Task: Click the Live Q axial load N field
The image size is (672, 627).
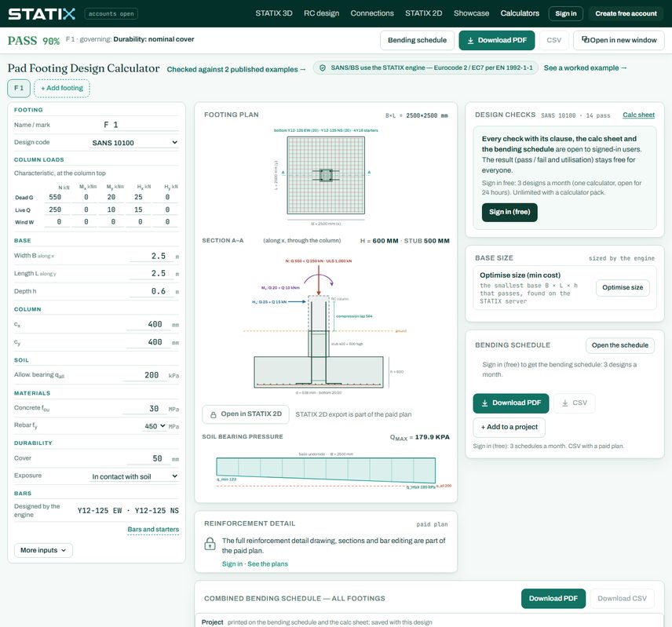Action: 57,210
